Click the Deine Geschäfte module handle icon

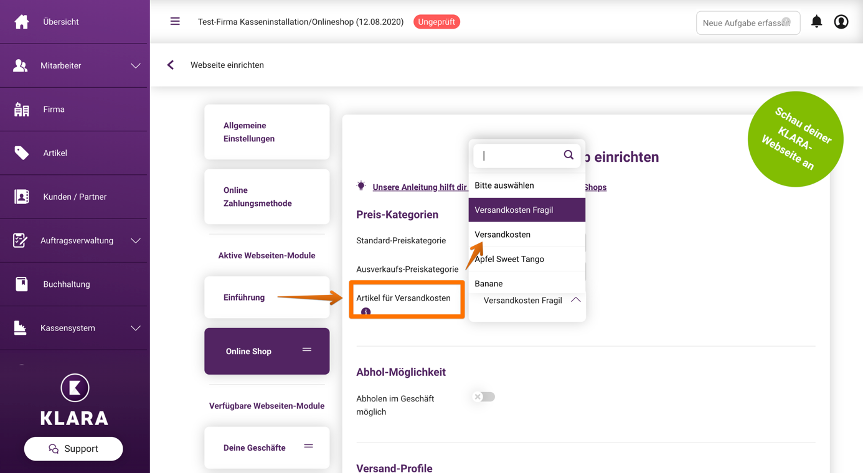point(309,446)
